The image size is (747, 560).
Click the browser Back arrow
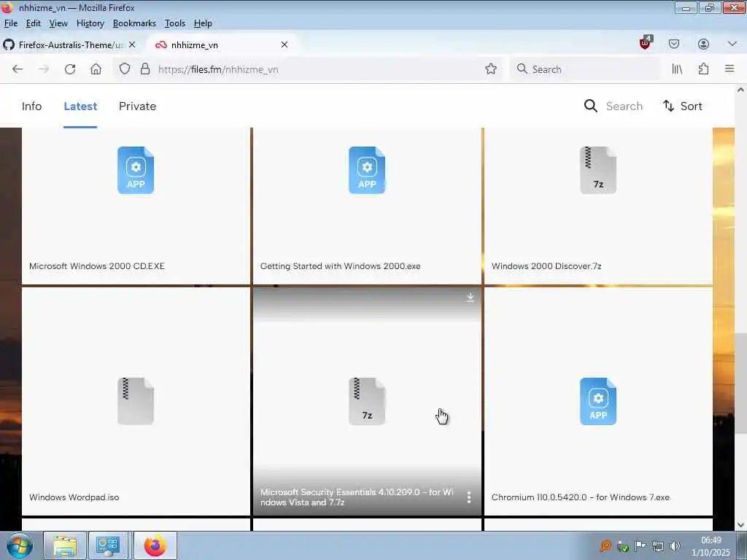pyautogui.click(x=18, y=69)
